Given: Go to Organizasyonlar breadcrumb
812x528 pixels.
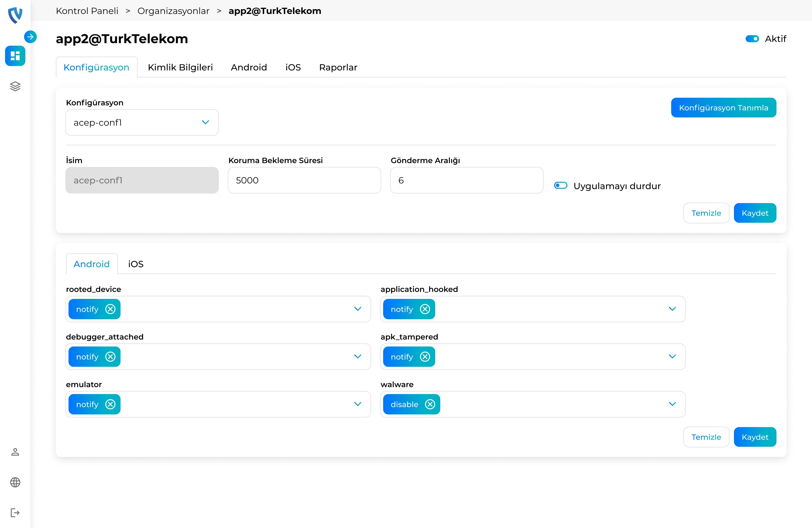Looking at the screenshot, I should coord(173,11).
